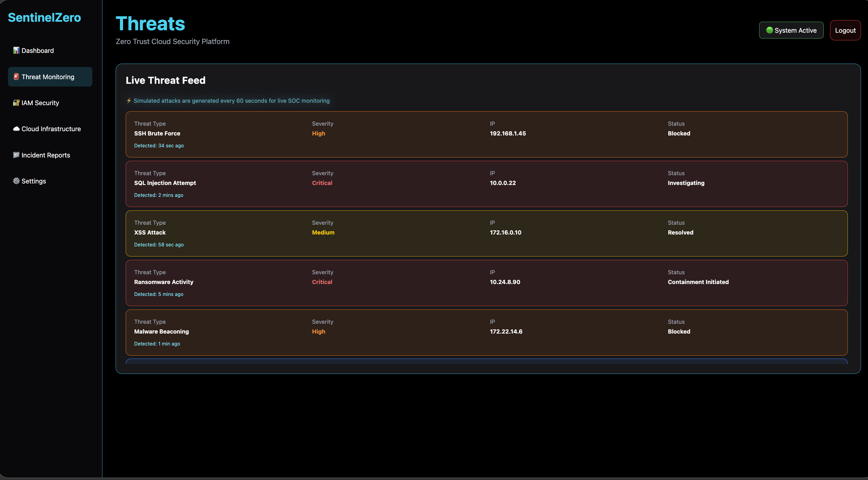Select the Malware Beaconing threat card
Screen dimensions: 868x480
487,332
